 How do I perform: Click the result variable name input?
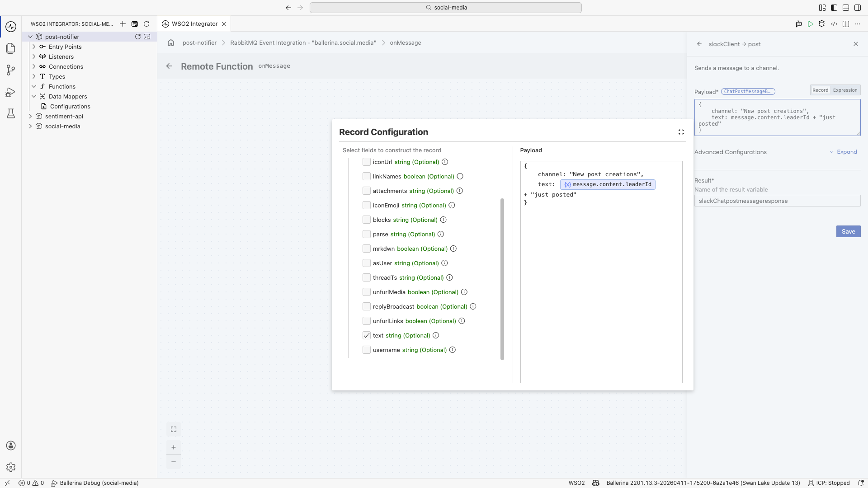pyautogui.click(x=777, y=201)
